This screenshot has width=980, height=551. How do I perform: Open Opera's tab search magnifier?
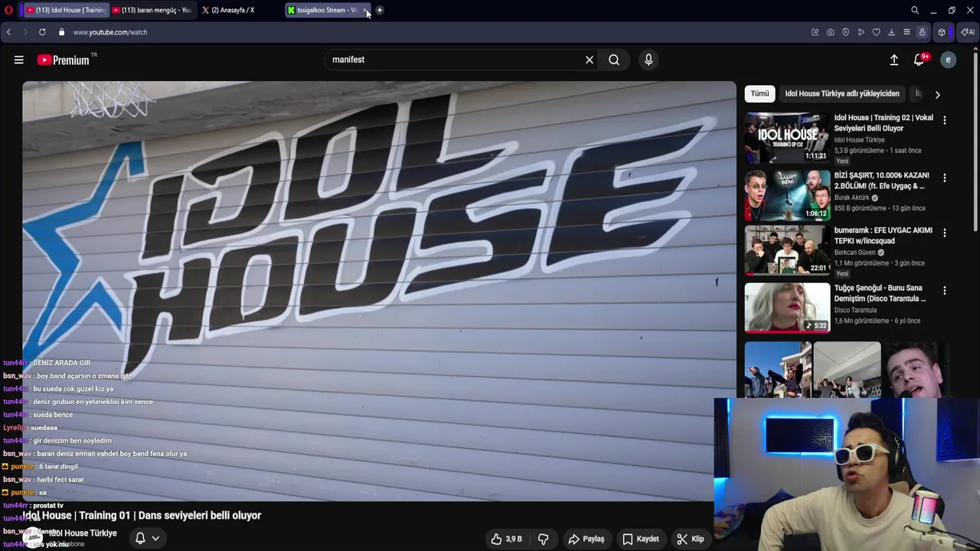915,10
